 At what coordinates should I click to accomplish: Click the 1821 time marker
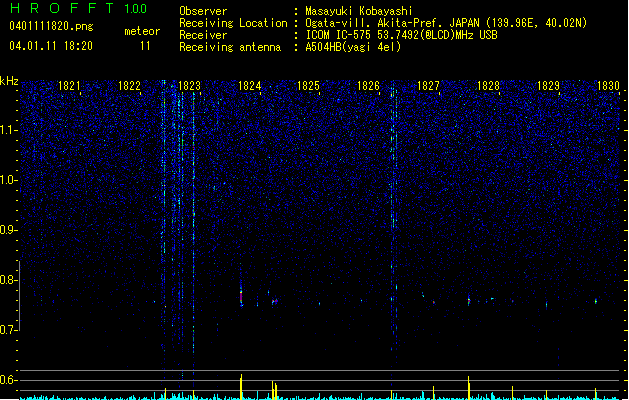(69, 86)
